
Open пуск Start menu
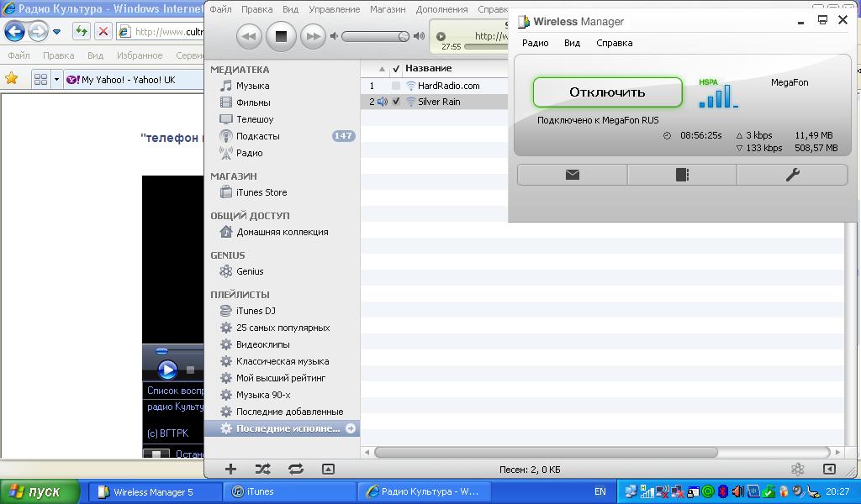[x=39, y=492]
